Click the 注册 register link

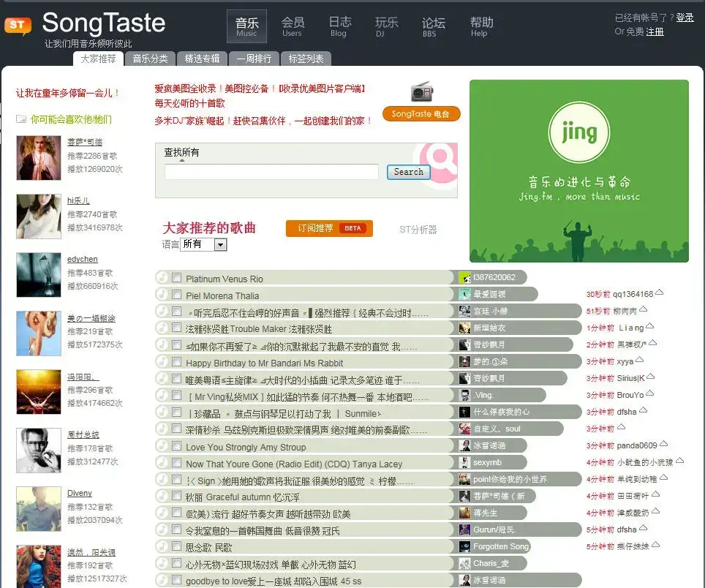pos(655,31)
